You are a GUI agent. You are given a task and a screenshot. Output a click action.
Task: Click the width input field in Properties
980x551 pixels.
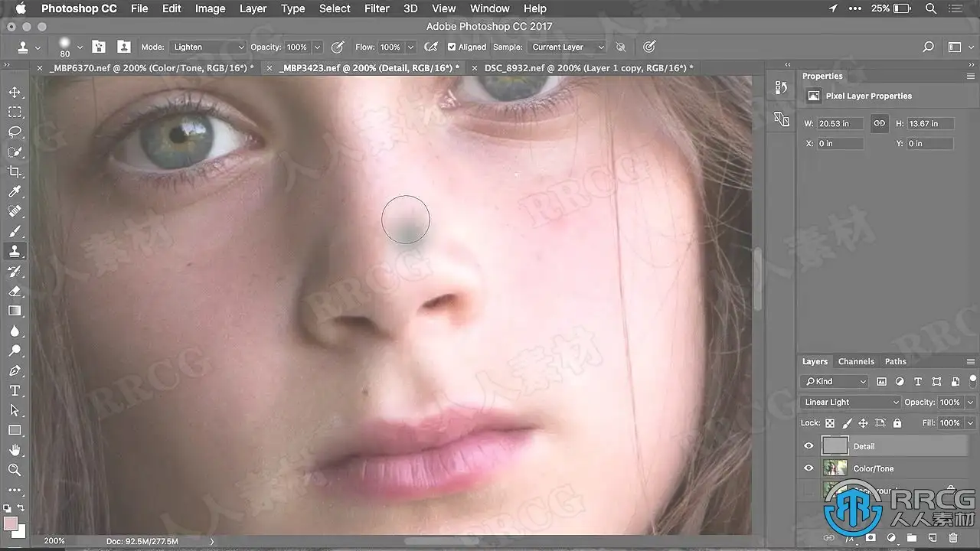[x=840, y=123]
